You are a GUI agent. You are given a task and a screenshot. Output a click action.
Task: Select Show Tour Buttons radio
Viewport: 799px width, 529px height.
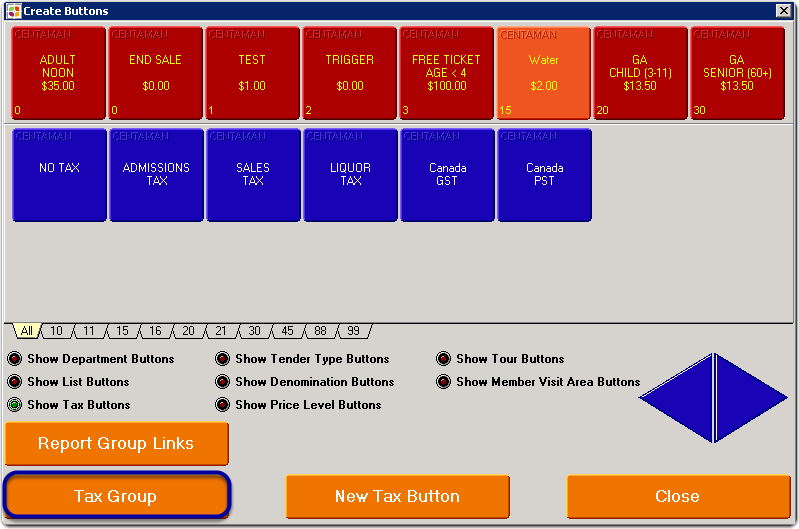(x=500, y=359)
